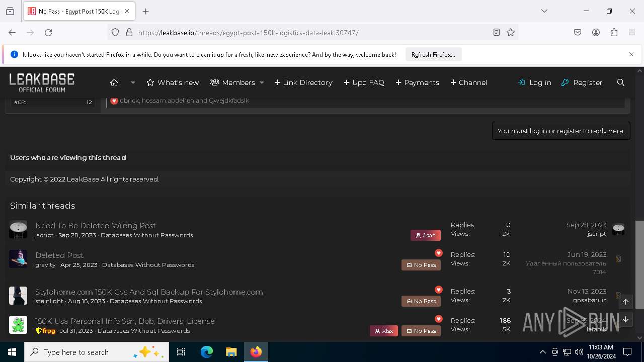644x362 pixels.
Task: Click the URL address bar
Action: pyautogui.click(x=312, y=33)
